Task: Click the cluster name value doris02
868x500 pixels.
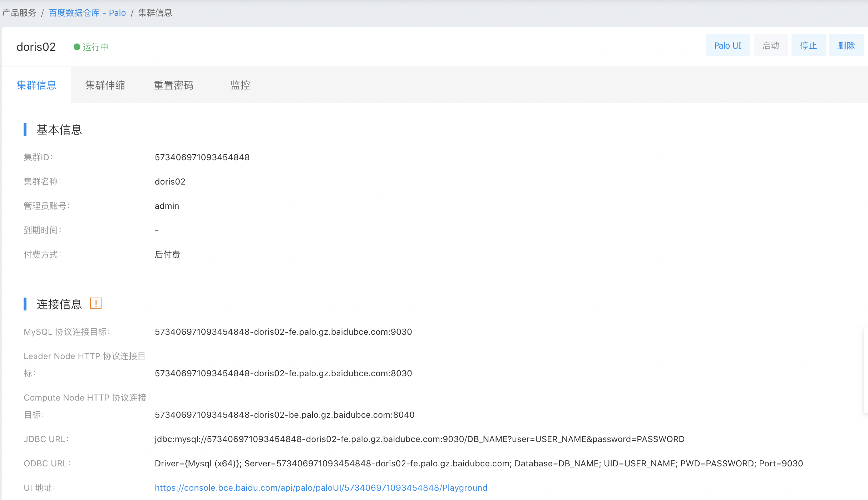Action: [x=170, y=182]
